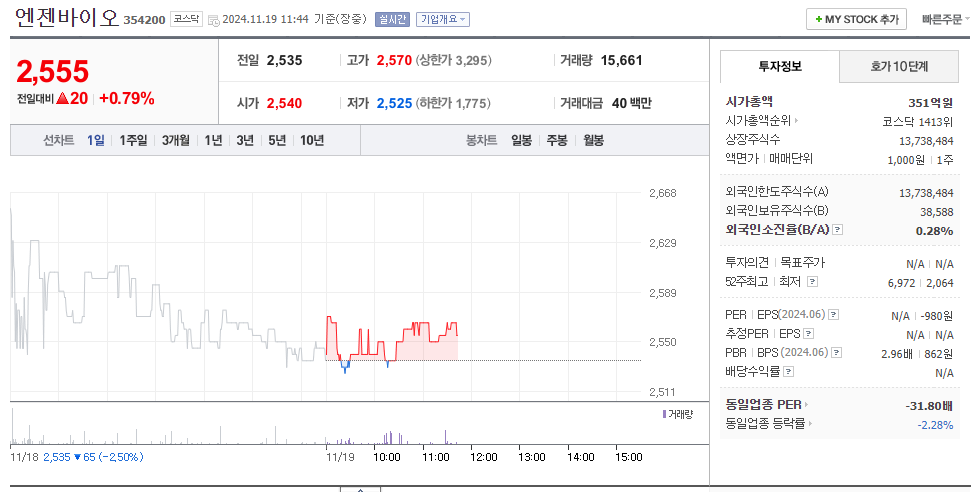Screen dimensions: 977x492
Task: Select the 3년 line chart period
Action: tap(245, 140)
